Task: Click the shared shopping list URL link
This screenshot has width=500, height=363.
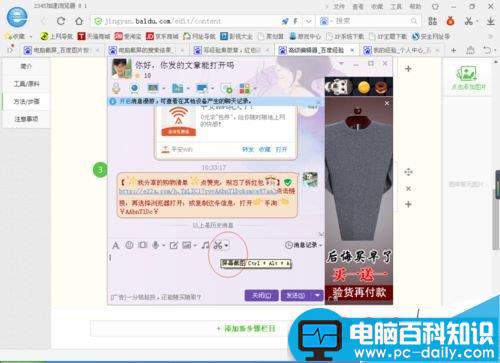Action: coord(198,191)
